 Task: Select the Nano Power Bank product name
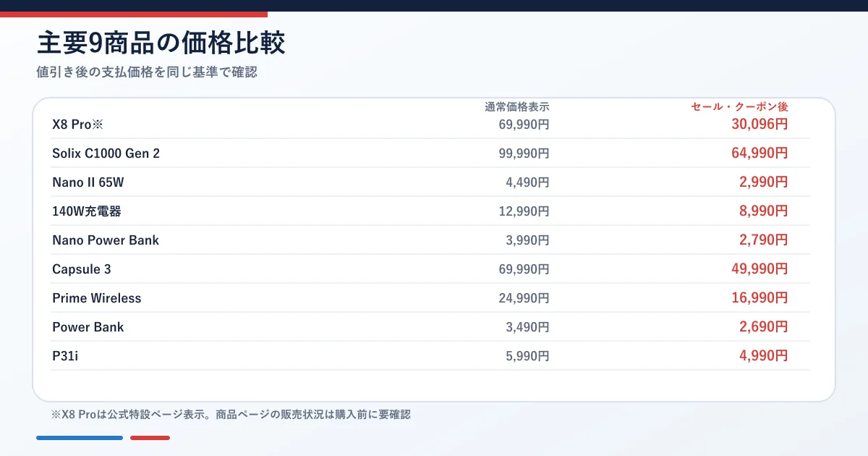click(x=106, y=240)
